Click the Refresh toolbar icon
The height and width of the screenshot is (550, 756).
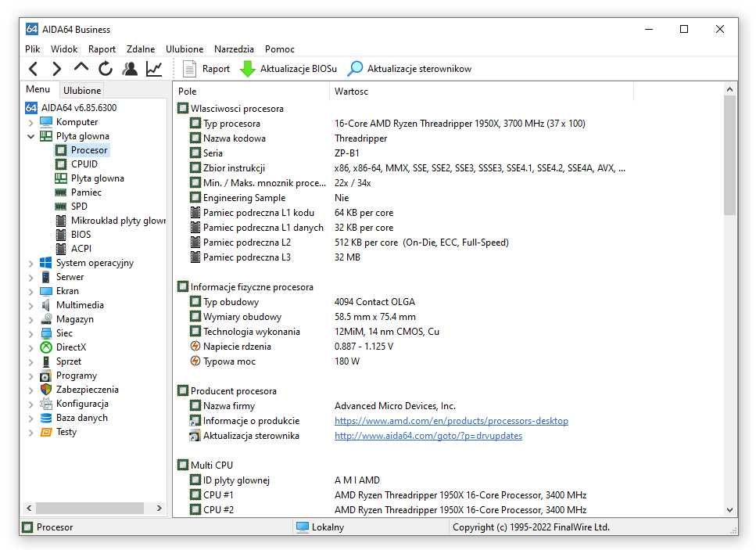[x=106, y=69]
